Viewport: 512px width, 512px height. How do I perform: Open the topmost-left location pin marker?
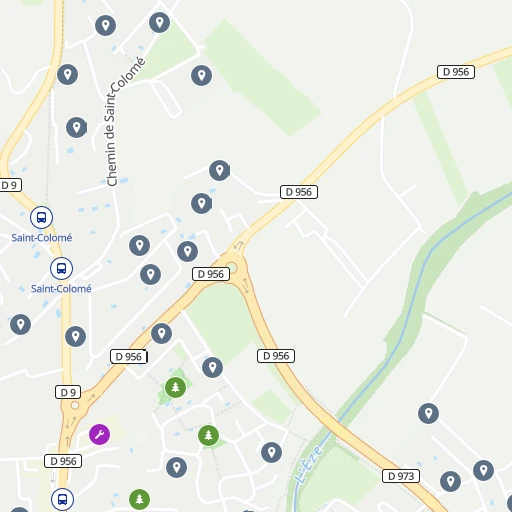[105, 25]
